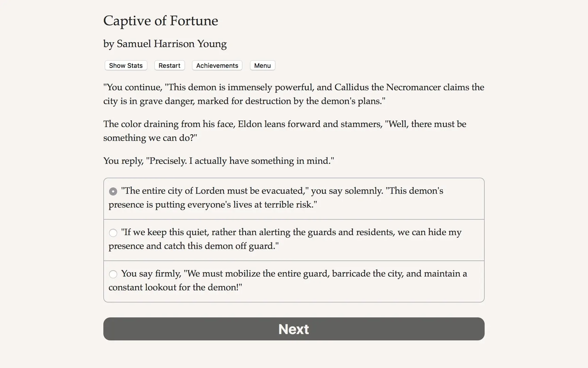Click the hide my presence choice text

coord(284,239)
